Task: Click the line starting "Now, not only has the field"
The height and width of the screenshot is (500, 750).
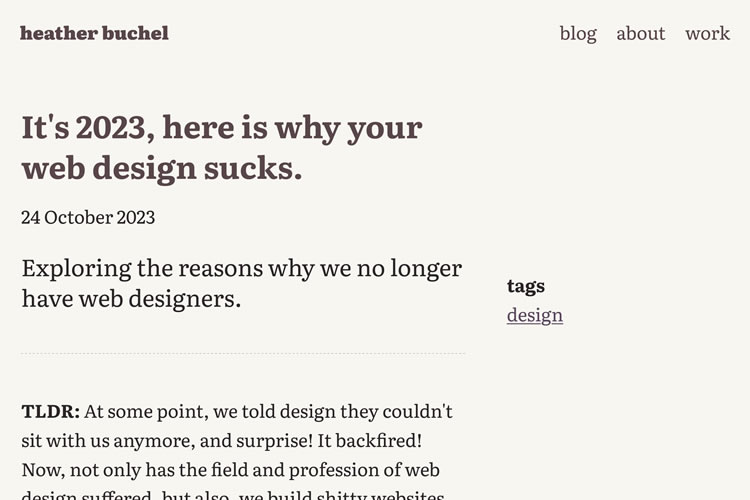Action: click(x=231, y=469)
